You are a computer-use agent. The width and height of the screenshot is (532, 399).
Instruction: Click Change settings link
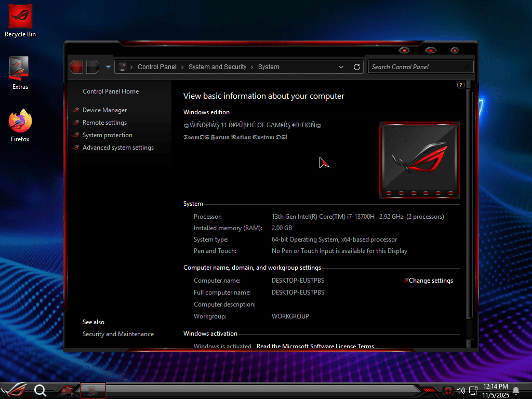(x=431, y=281)
